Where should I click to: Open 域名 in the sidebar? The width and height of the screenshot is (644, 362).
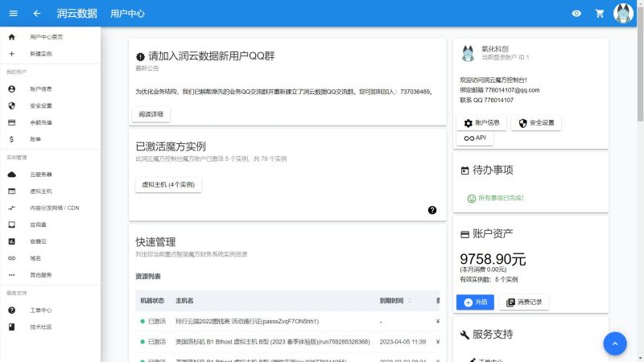(50, 258)
